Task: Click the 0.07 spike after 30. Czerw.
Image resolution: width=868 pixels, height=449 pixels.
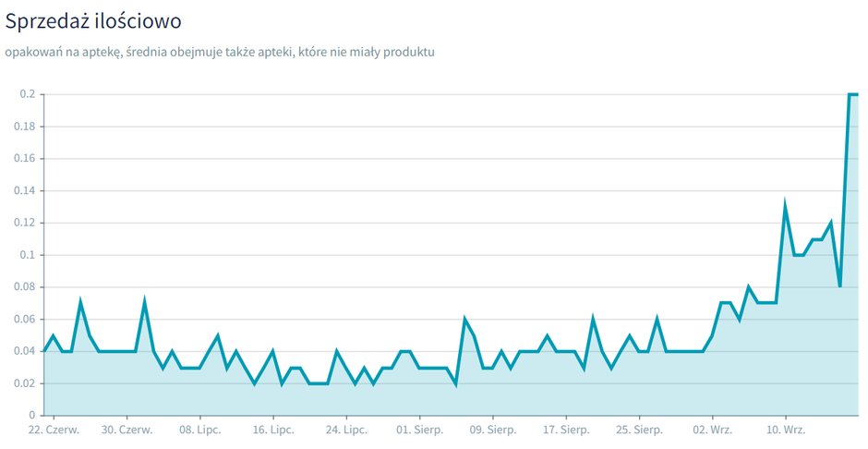Action: tap(144, 303)
